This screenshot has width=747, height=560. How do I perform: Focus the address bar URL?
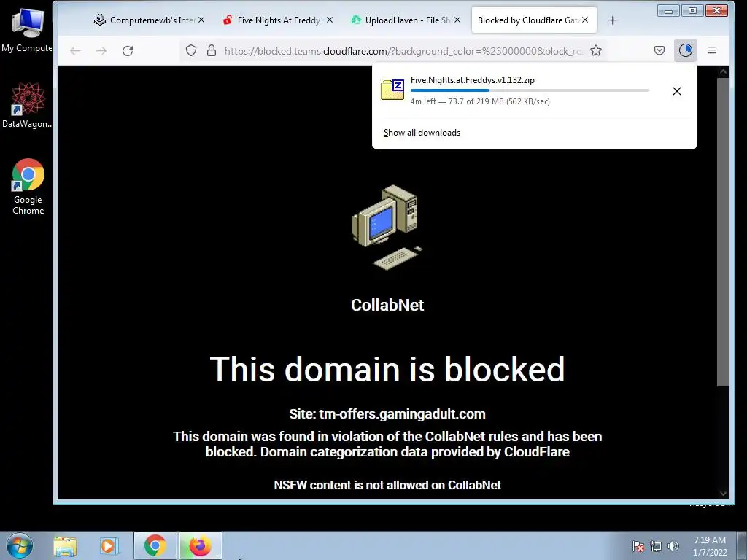[x=403, y=51]
